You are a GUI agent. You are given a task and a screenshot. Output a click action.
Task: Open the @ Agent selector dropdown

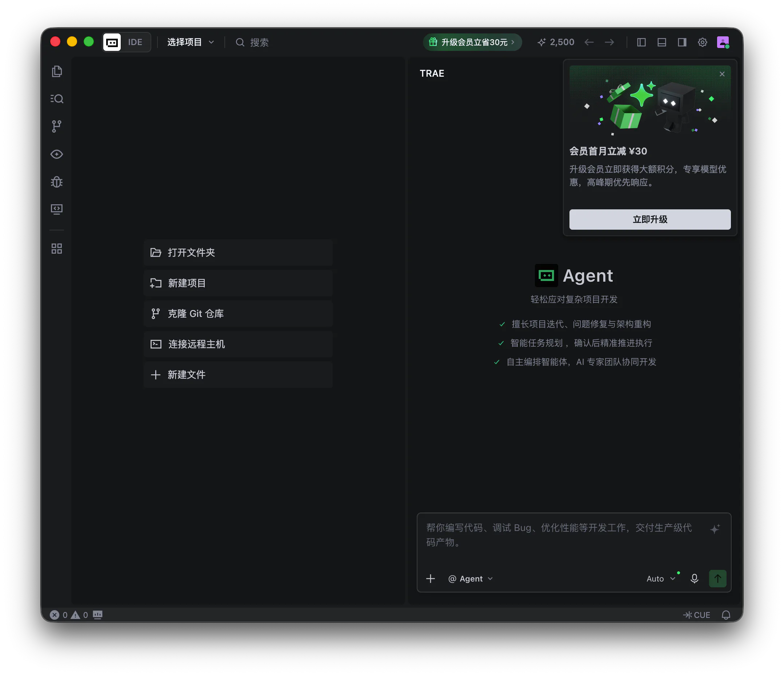(x=470, y=579)
